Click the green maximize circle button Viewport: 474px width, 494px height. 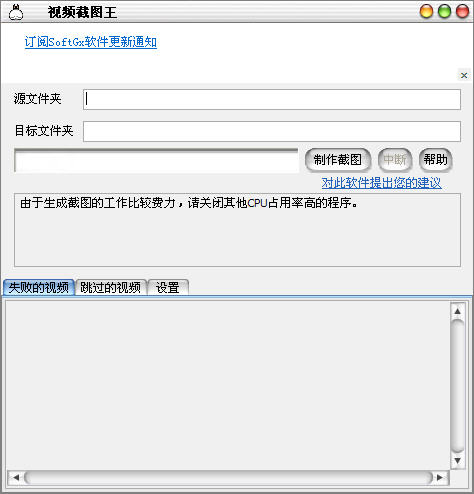[x=444, y=12]
